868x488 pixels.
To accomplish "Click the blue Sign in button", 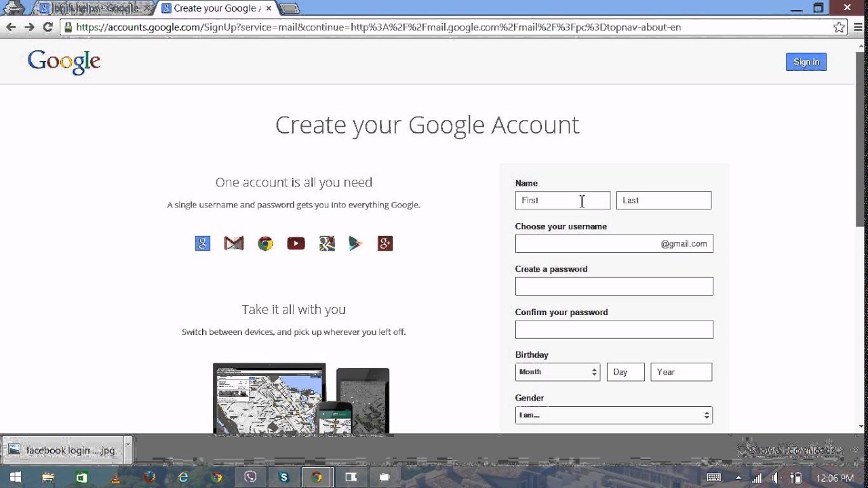I will pyautogui.click(x=806, y=62).
